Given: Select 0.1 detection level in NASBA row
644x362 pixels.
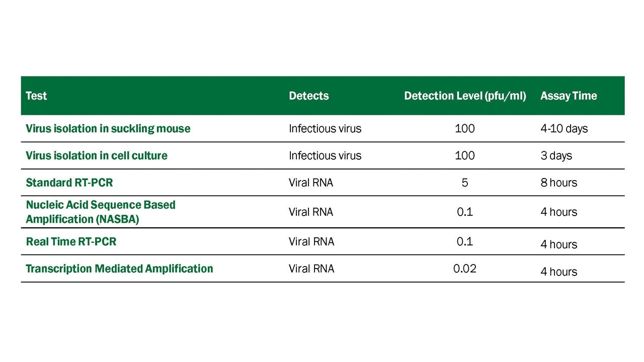Looking at the screenshot, I should point(465,212).
